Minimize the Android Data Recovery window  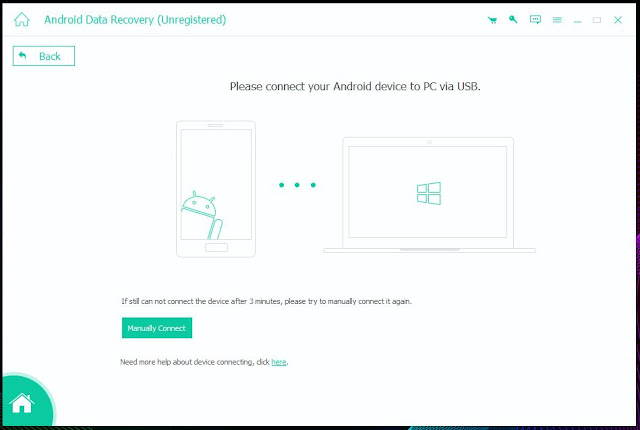click(x=577, y=20)
